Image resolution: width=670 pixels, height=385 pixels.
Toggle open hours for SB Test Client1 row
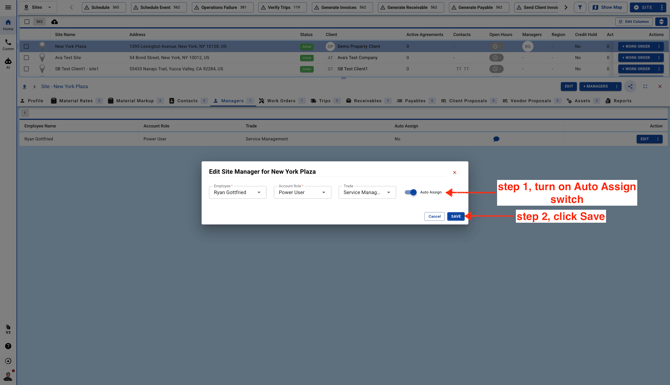tap(496, 68)
